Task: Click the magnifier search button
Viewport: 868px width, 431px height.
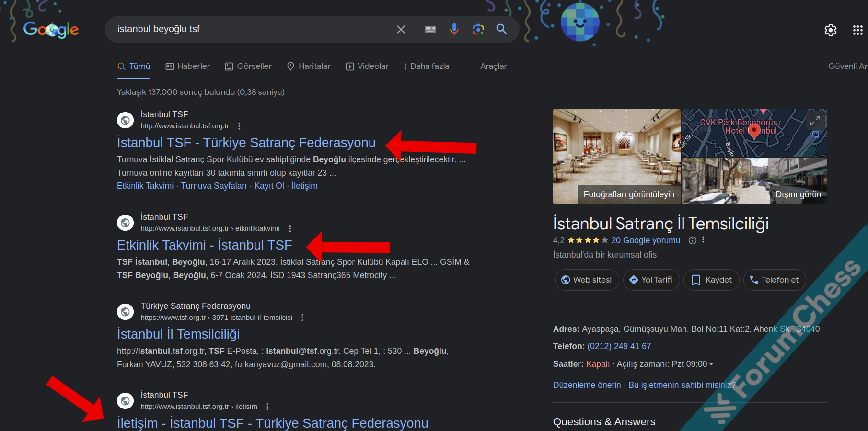Action: (501, 29)
